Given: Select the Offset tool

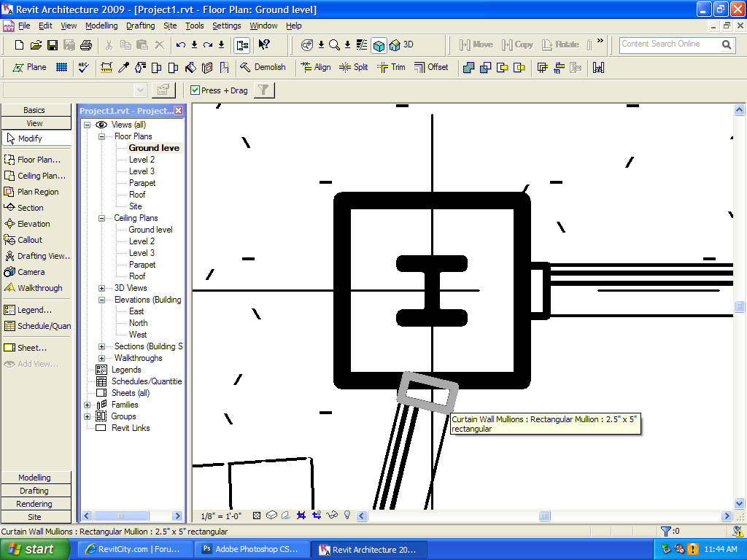Looking at the screenshot, I should point(431,67).
